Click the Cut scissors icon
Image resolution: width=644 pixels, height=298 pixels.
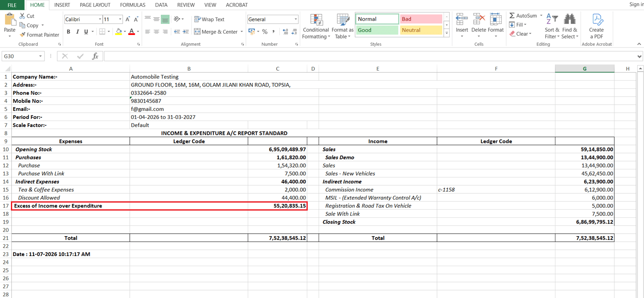tap(22, 16)
